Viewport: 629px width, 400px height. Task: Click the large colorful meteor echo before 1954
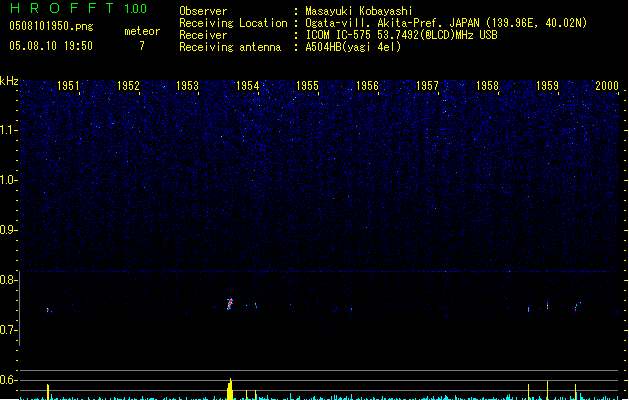(229, 303)
